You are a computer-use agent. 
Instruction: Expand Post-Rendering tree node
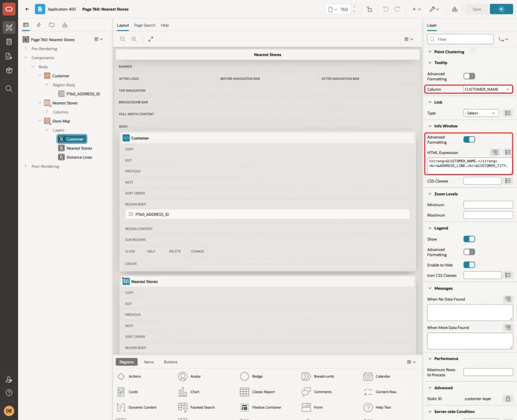(x=25, y=166)
